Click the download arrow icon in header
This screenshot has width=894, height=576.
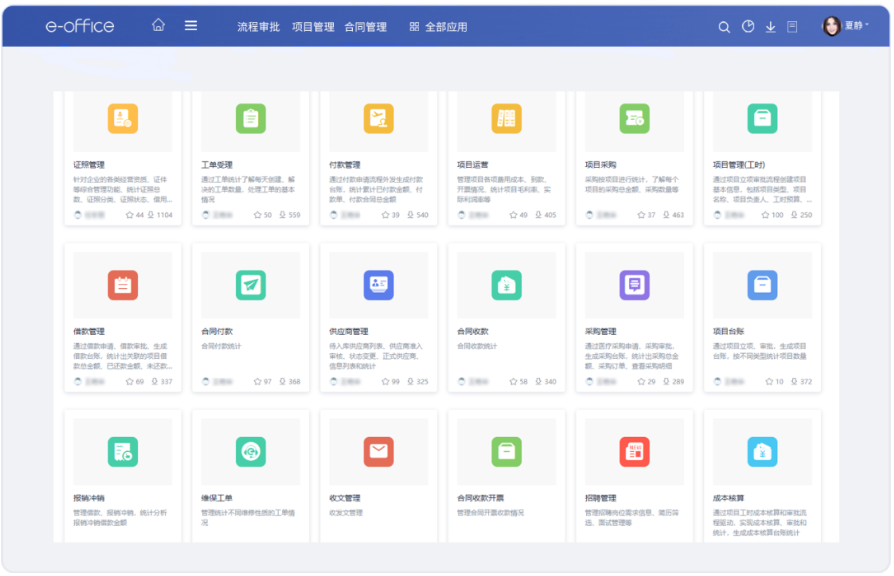pos(770,27)
